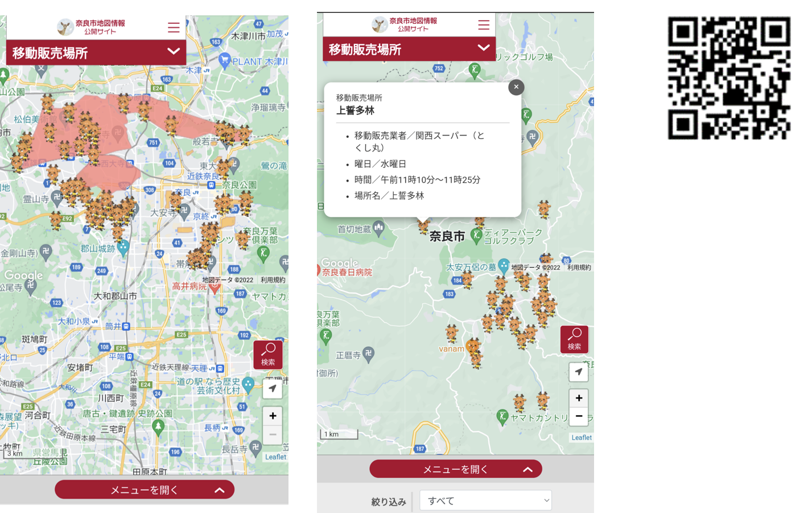Click 利用規約 link on right map

[579, 268]
